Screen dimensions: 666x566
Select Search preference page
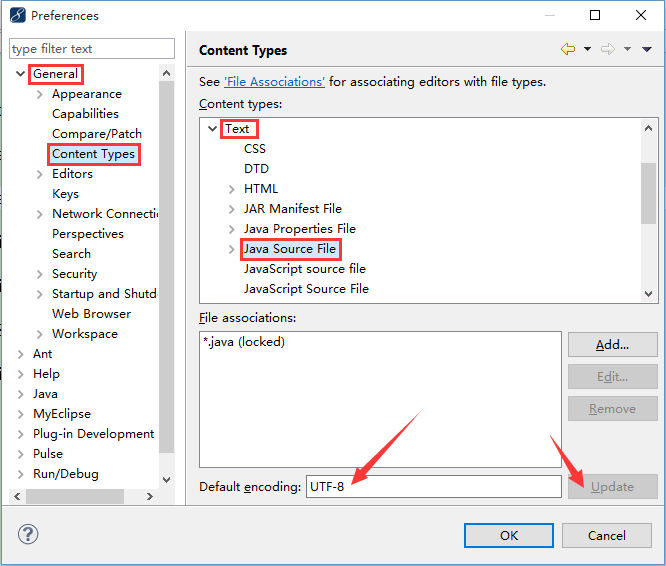(x=71, y=254)
